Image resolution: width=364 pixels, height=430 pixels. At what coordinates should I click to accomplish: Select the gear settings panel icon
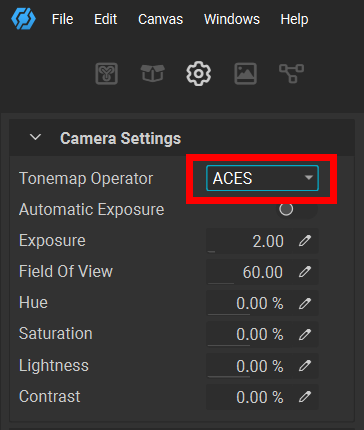pyautogui.click(x=199, y=73)
